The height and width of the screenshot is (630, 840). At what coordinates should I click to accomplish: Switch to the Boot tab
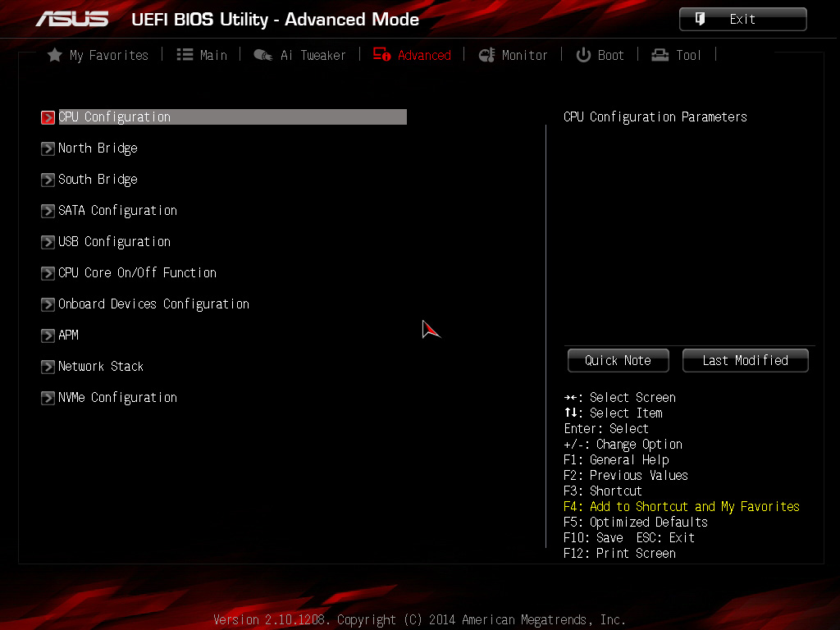tap(610, 55)
